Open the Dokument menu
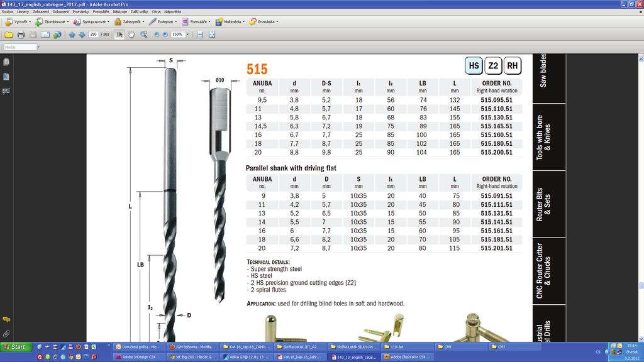This screenshot has height=362, width=644. coord(60,12)
